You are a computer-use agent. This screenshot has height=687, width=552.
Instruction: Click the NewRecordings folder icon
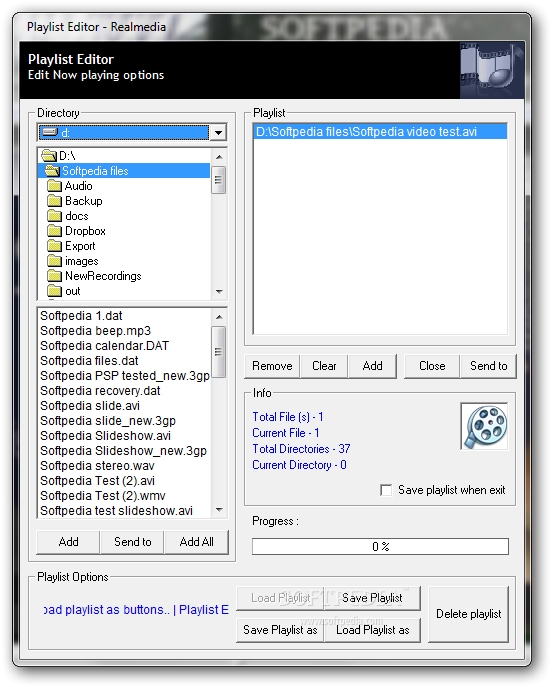55,276
